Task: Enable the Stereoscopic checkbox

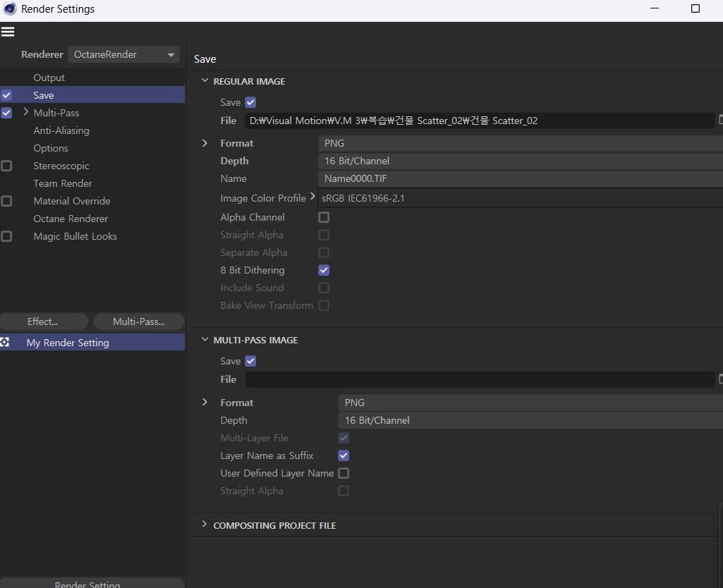Action: 6,166
